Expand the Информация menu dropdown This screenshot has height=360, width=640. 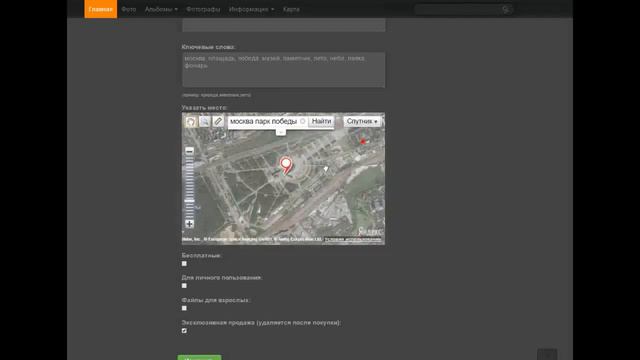tap(251, 9)
